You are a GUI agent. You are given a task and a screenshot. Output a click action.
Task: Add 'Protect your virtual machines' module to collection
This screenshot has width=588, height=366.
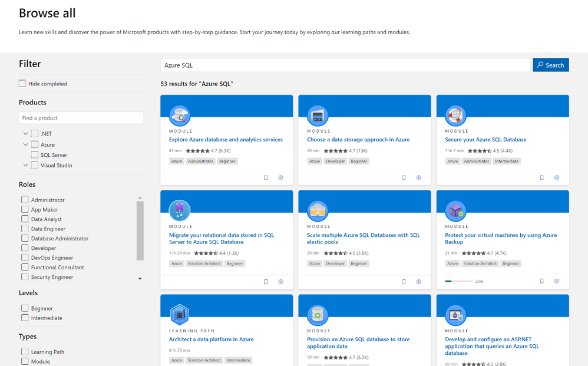point(557,281)
